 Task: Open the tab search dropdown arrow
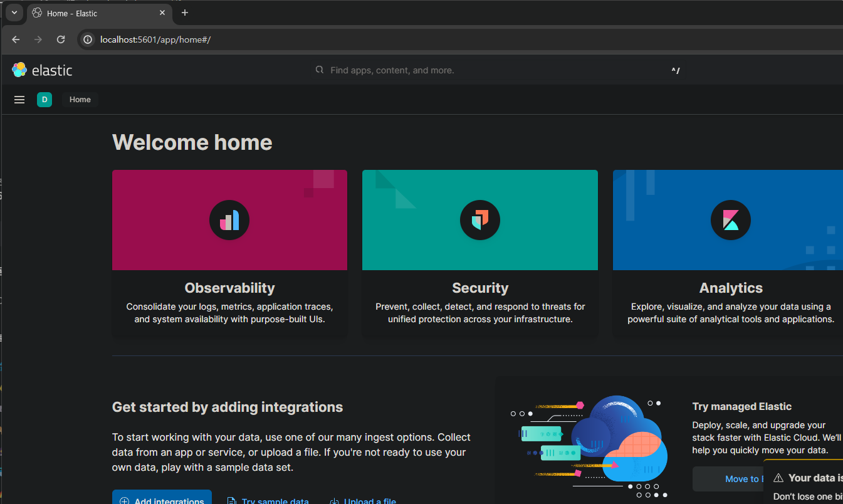[14, 13]
